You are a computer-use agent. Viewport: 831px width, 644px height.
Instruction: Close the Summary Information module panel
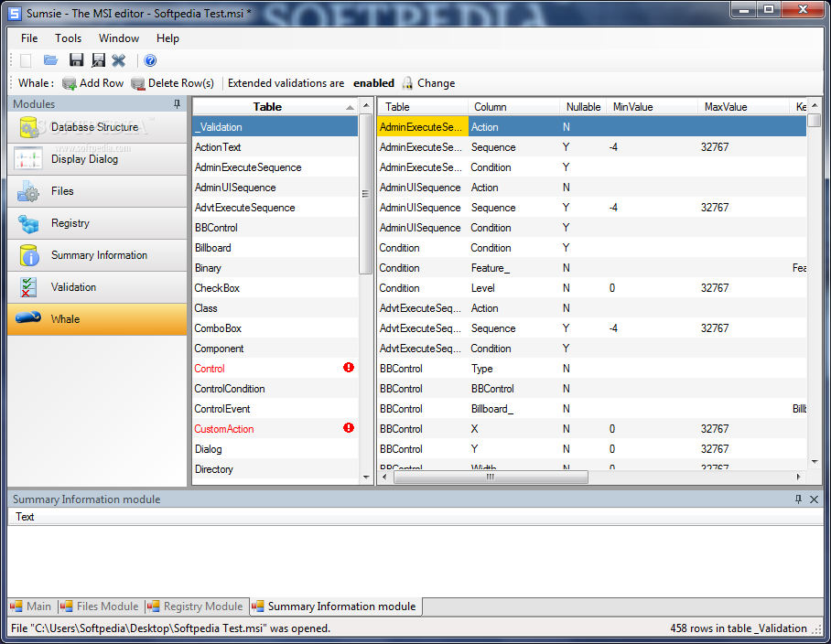point(814,499)
